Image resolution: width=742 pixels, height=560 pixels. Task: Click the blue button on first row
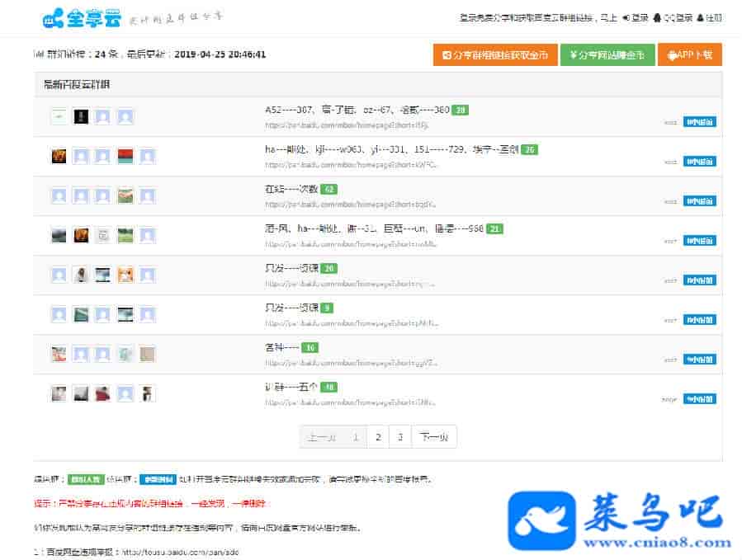700,122
